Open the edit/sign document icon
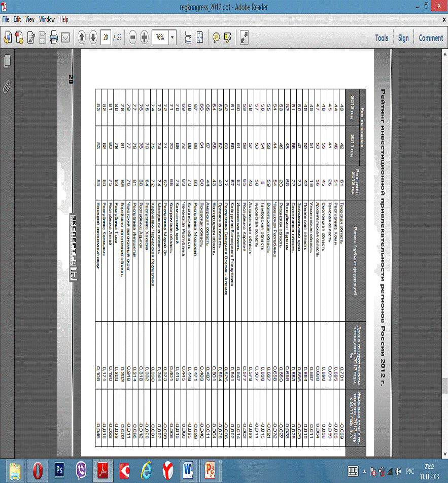 point(31,38)
